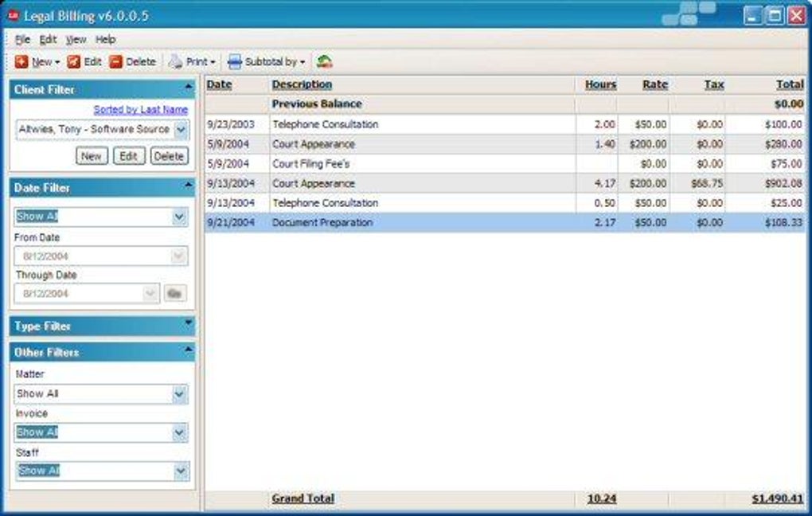
Task: Open the Staff filter dropdown
Action: (180, 471)
